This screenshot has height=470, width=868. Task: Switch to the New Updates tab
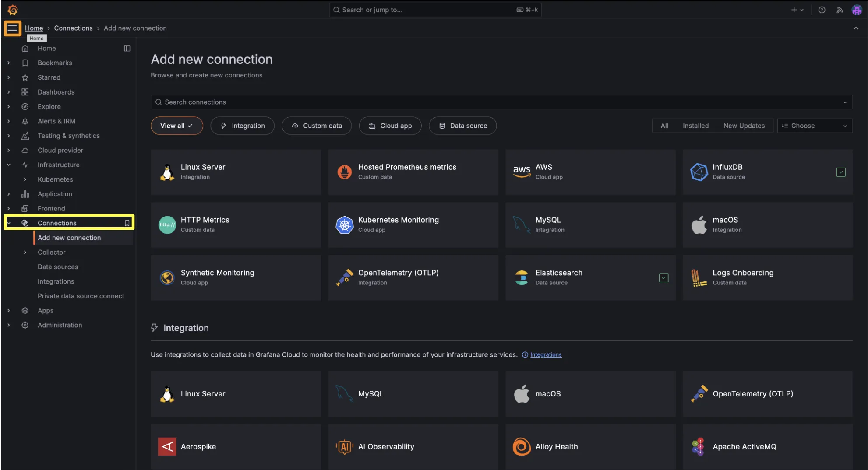click(x=744, y=126)
